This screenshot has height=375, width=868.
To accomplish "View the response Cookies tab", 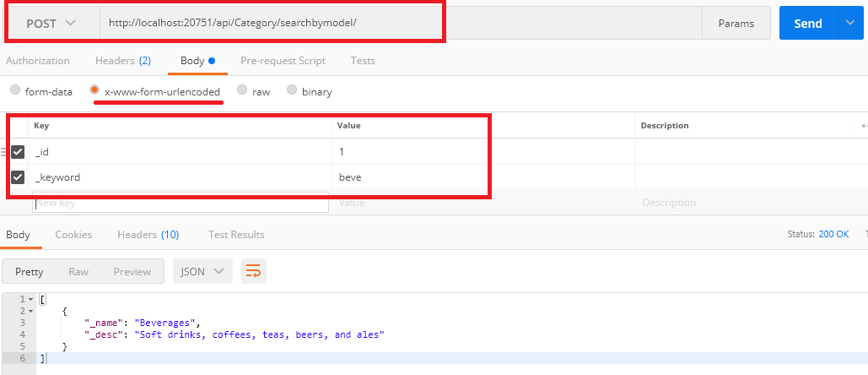I will (73, 235).
